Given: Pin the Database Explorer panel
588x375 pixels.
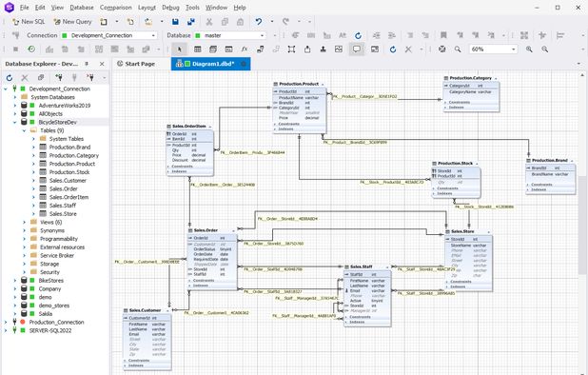Looking at the screenshot, I should point(87,64).
